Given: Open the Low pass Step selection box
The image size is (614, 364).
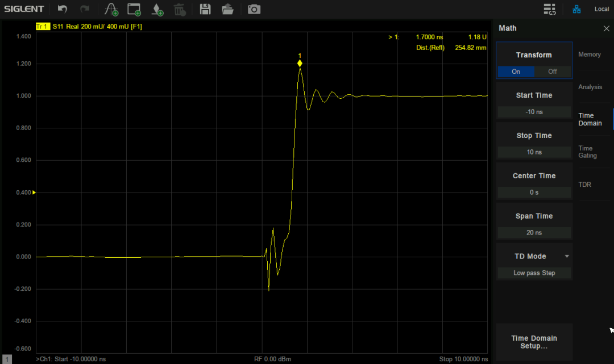Looking at the screenshot, I should (534, 273).
